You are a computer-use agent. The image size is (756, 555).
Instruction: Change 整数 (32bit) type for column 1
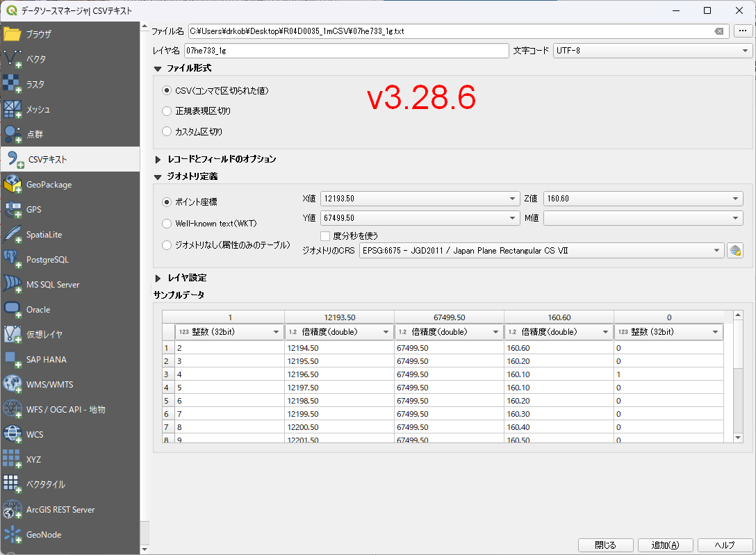(x=229, y=332)
